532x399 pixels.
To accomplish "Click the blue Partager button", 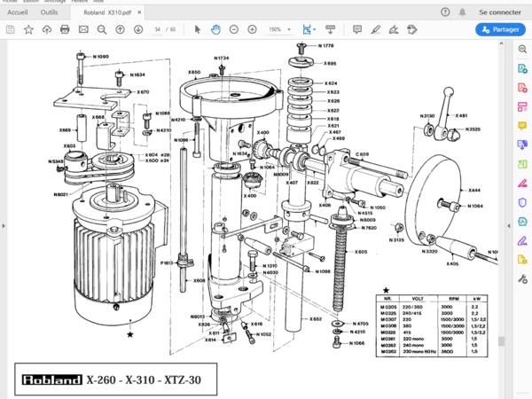I will (x=500, y=29).
